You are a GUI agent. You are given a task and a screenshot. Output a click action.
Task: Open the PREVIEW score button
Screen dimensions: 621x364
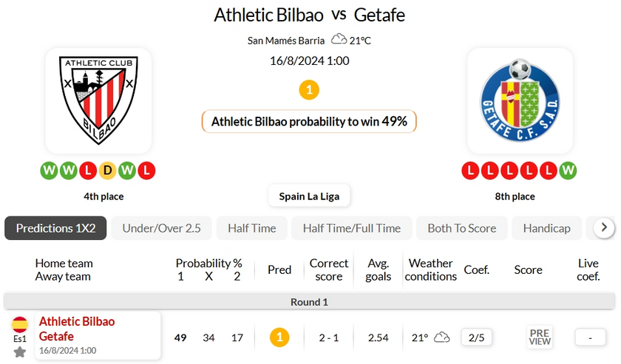pos(540,337)
